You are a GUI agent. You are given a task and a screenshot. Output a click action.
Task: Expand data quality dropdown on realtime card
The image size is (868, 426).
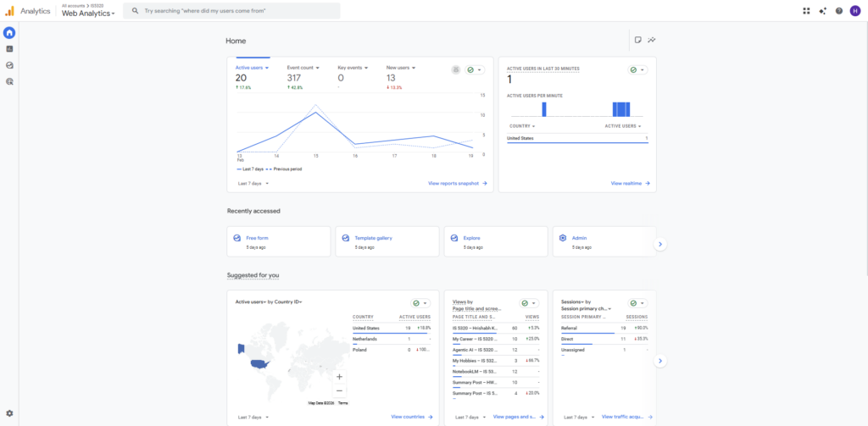pos(637,70)
